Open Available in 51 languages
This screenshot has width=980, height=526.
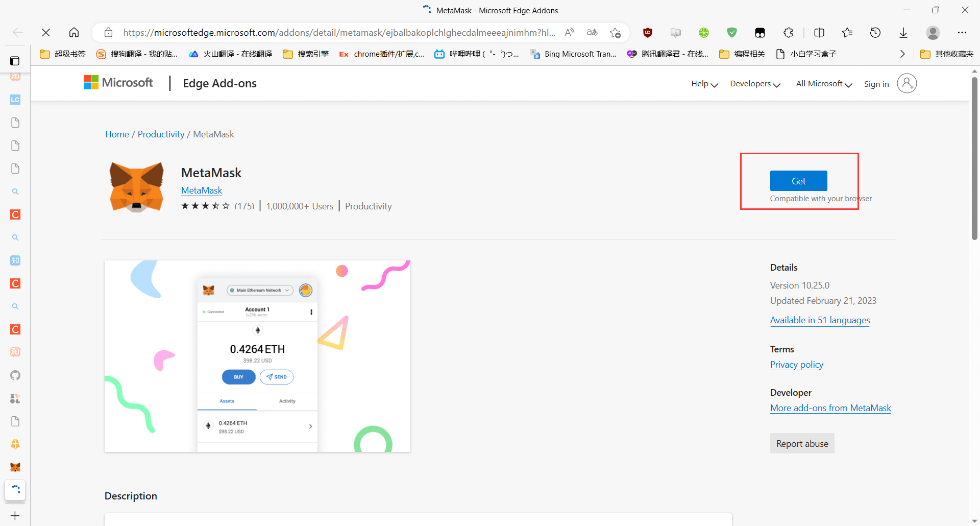[x=820, y=320]
